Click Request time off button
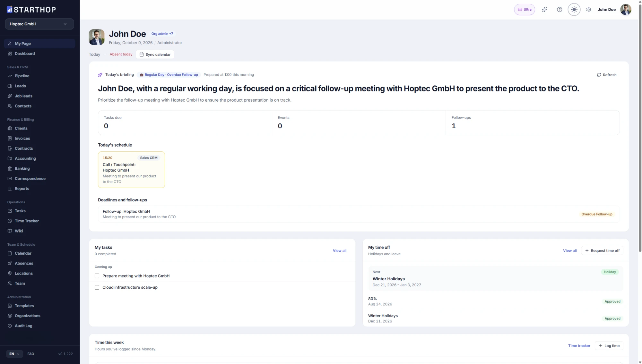The height and width of the screenshot is (364, 642). coord(602,250)
